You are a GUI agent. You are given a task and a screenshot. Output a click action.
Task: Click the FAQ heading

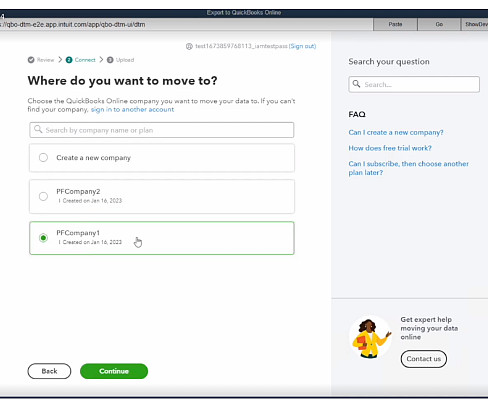[357, 114]
